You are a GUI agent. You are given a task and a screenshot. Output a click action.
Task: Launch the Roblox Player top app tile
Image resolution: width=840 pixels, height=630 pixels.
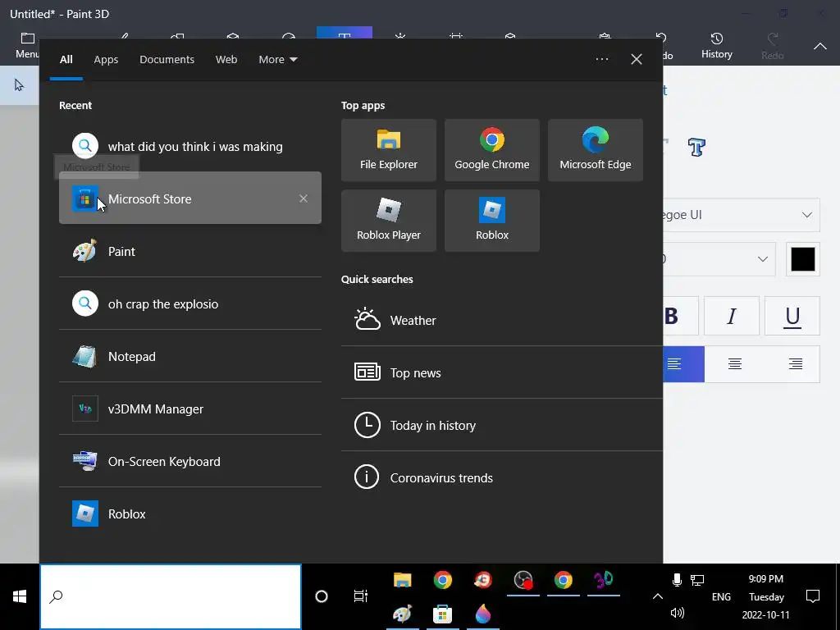[388, 220]
